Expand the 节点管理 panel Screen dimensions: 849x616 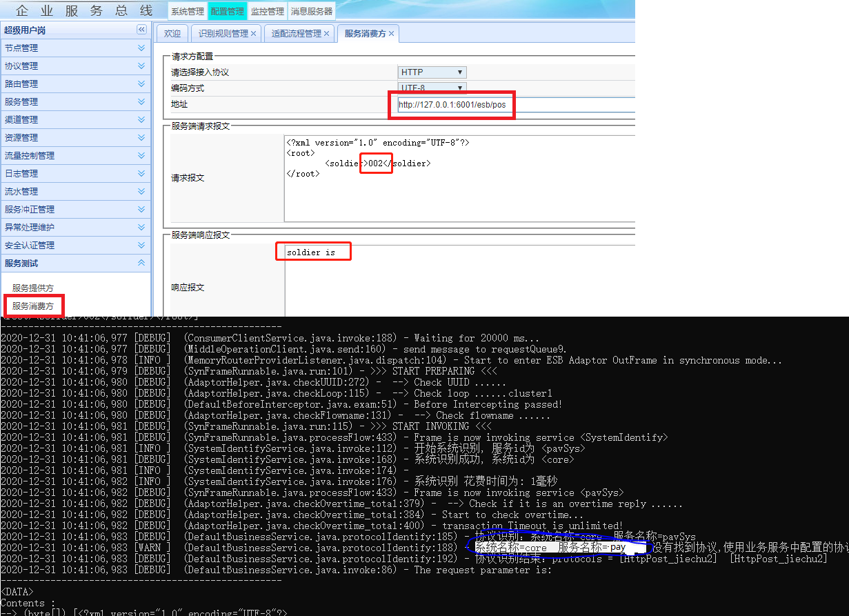141,48
